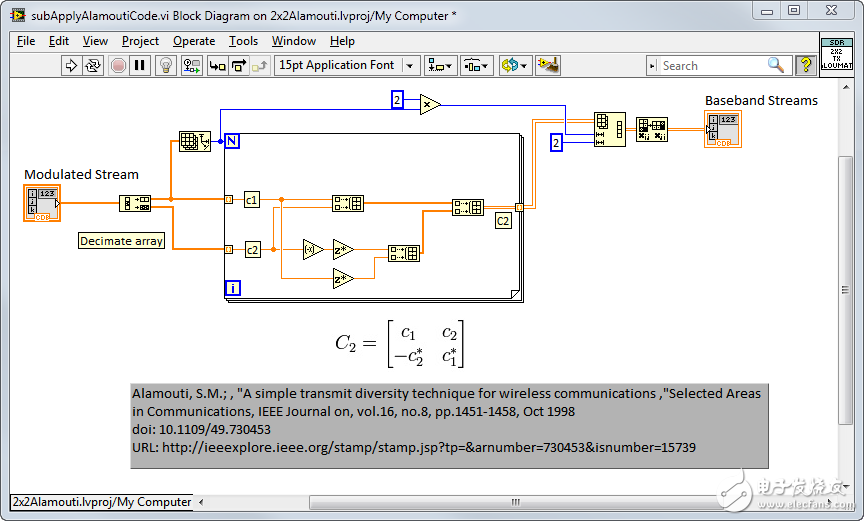Click the Run arrow button
The image size is (864, 521).
(x=71, y=66)
